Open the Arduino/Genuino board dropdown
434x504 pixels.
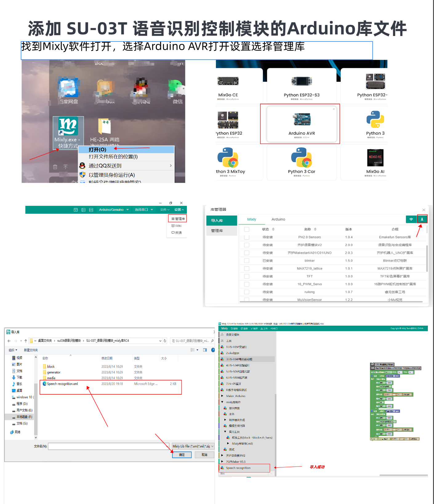click(114, 210)
